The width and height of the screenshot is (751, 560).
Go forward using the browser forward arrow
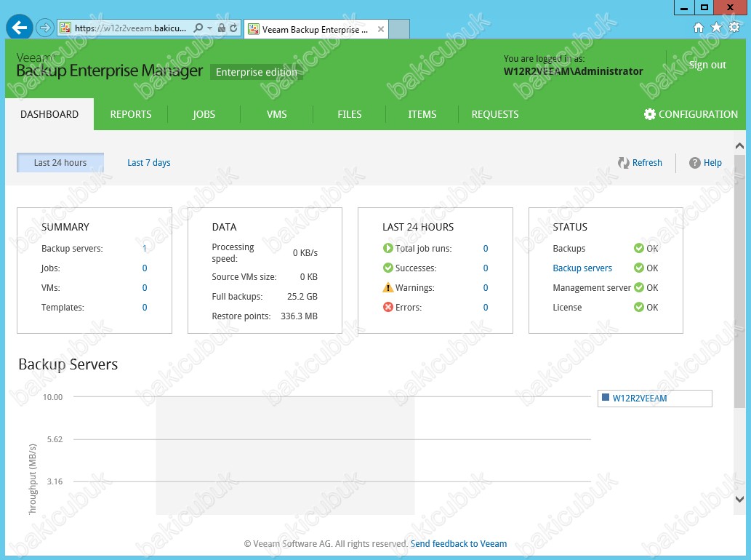coord(44,28)
